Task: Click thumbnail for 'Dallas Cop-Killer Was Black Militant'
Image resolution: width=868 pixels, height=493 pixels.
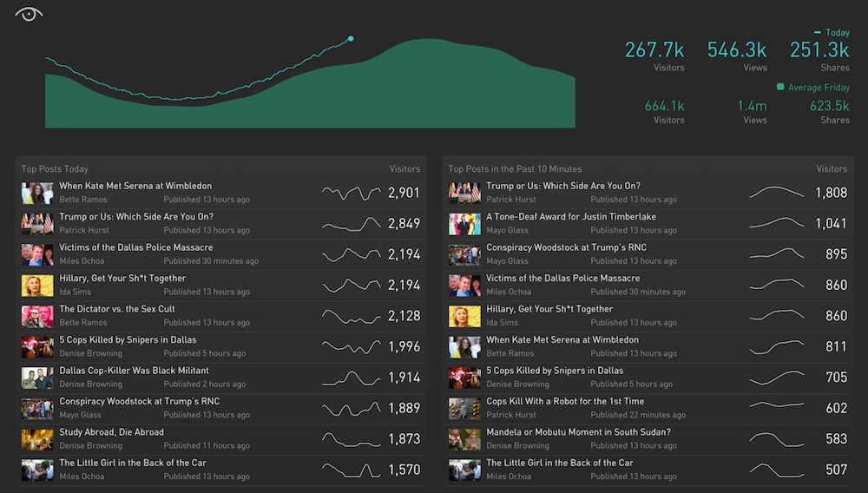Action: click(37, 378)
